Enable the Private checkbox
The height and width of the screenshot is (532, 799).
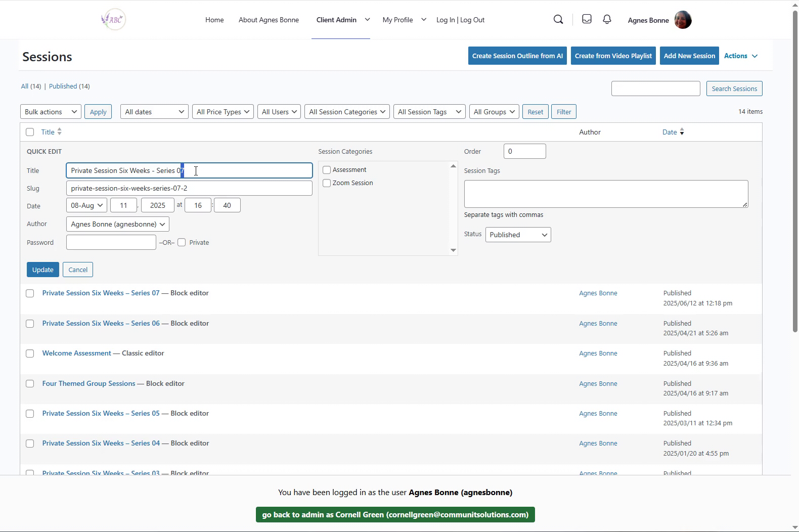pyautogui.click(x=182, y=243)
